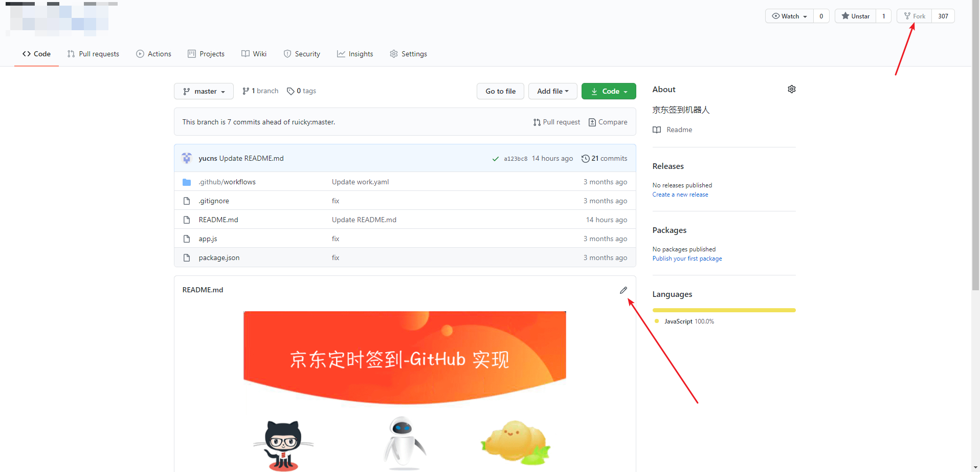View the Security tab
This screenshot has width=980, height=472.
pos(302,54)
